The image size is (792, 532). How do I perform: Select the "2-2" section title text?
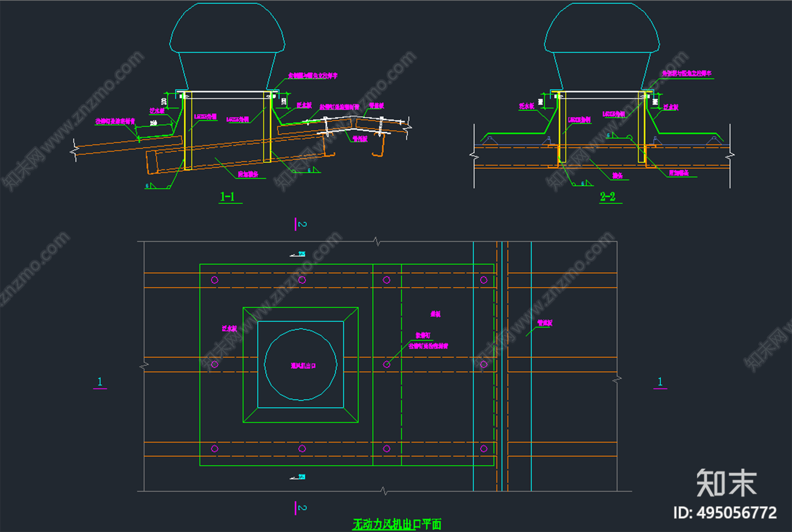click(607, 196)
